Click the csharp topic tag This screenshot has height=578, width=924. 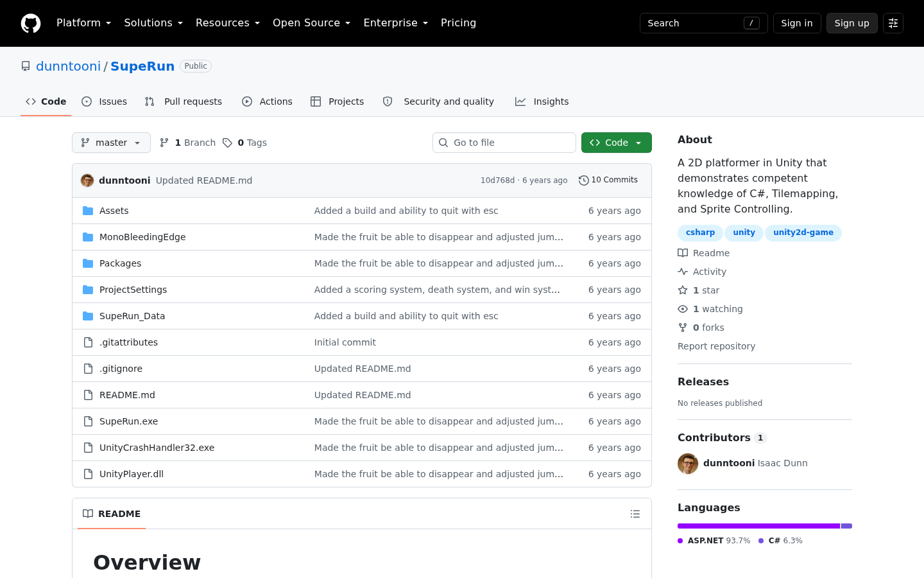pyautogui.click(x=700, y=232)
